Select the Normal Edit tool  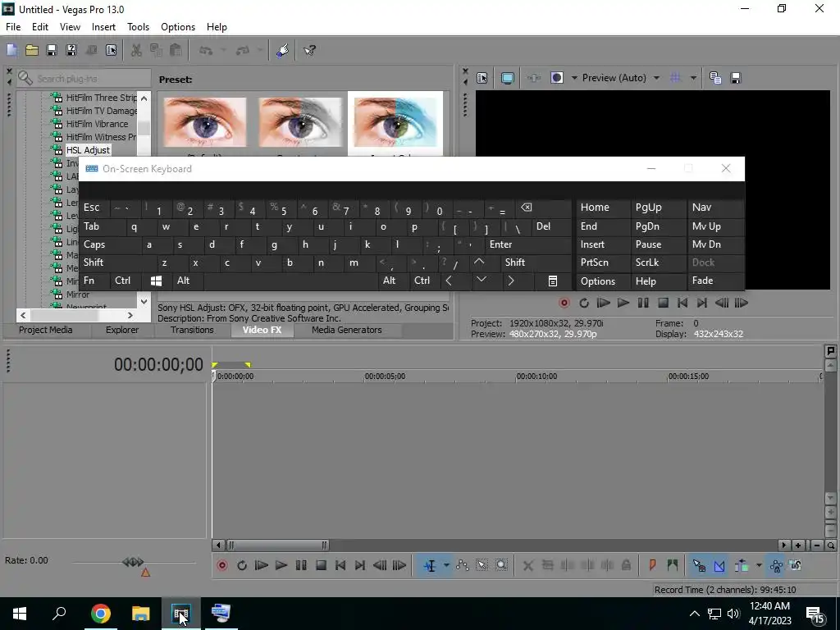point(430,566)
